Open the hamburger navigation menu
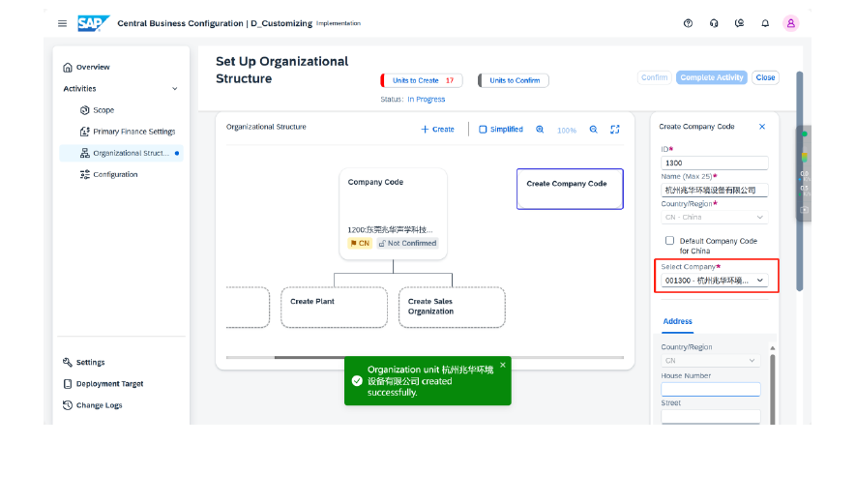The image size is (856, 504). 63,23
